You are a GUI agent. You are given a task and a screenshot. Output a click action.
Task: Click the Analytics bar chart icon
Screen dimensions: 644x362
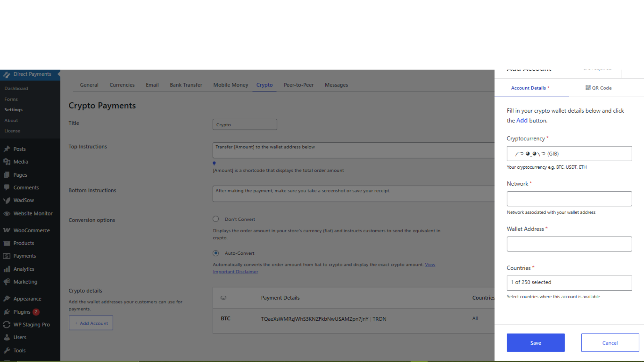pyautogui.click(x=7, y=269)
